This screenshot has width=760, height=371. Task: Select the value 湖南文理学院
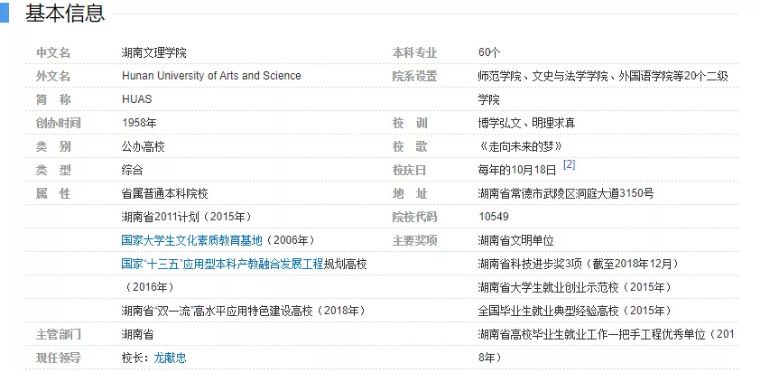point(154,53)
